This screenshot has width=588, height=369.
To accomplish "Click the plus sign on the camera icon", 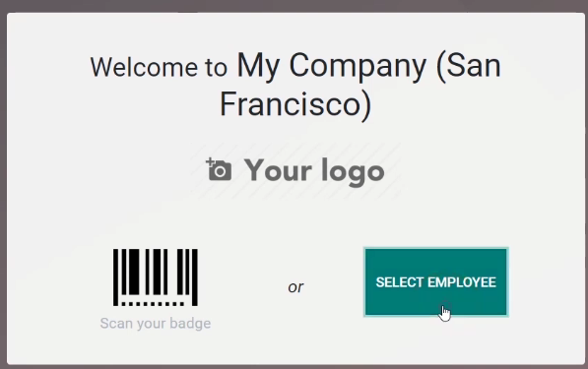I will 210,162.
